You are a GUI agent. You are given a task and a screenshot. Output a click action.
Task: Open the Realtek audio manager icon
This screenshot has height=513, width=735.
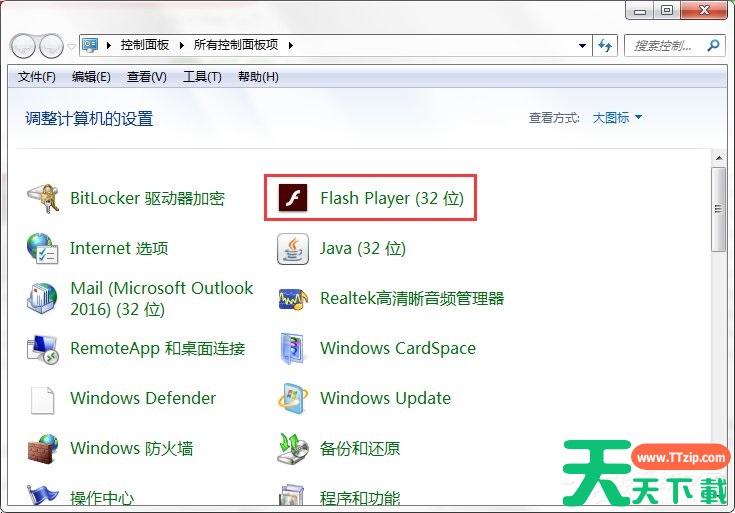tap(293, 299)
